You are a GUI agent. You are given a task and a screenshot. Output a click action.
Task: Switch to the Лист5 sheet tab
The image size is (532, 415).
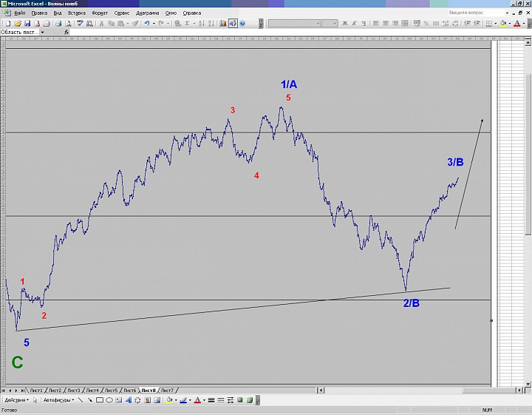click(x=111, y=390)
